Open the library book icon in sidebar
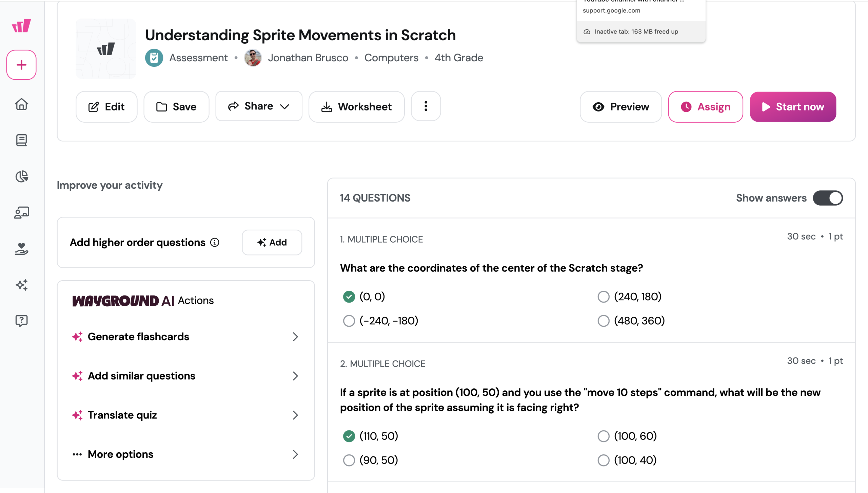 [x=21, y=140]
